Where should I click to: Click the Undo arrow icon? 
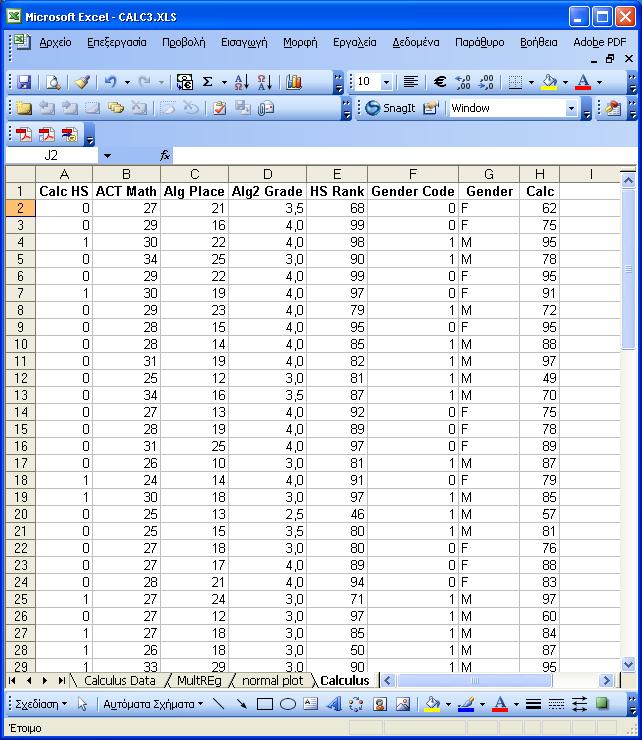[x=110, y=82]
